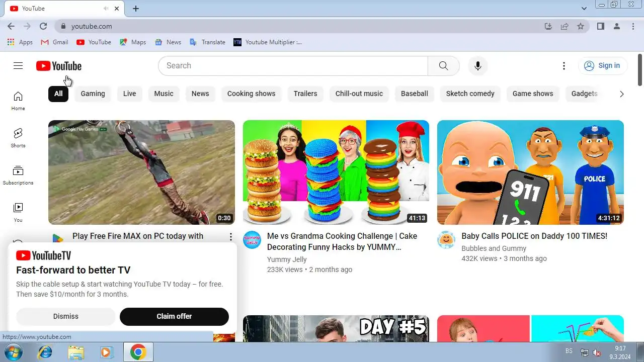Select the All category chip
The height and width of the screenshot is (362, 644).
pyautogui.click(x=58, y=94)
